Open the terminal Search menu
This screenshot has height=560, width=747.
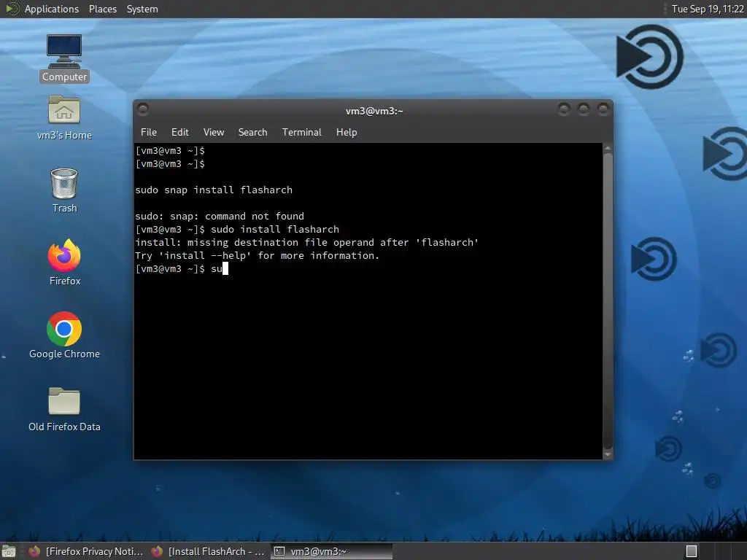click(x=252, y=133)
